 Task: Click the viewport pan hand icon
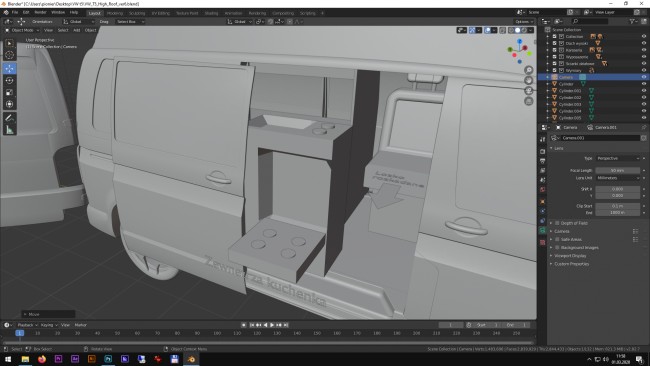[x=529, y=80]
